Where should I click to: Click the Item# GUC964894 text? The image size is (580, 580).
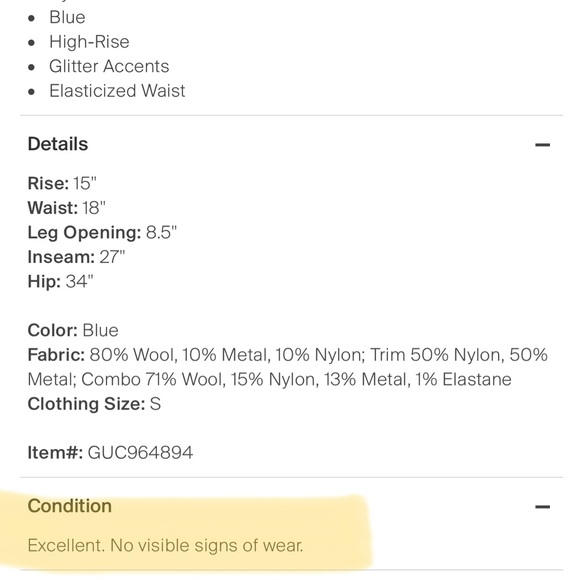click(110, 452)
